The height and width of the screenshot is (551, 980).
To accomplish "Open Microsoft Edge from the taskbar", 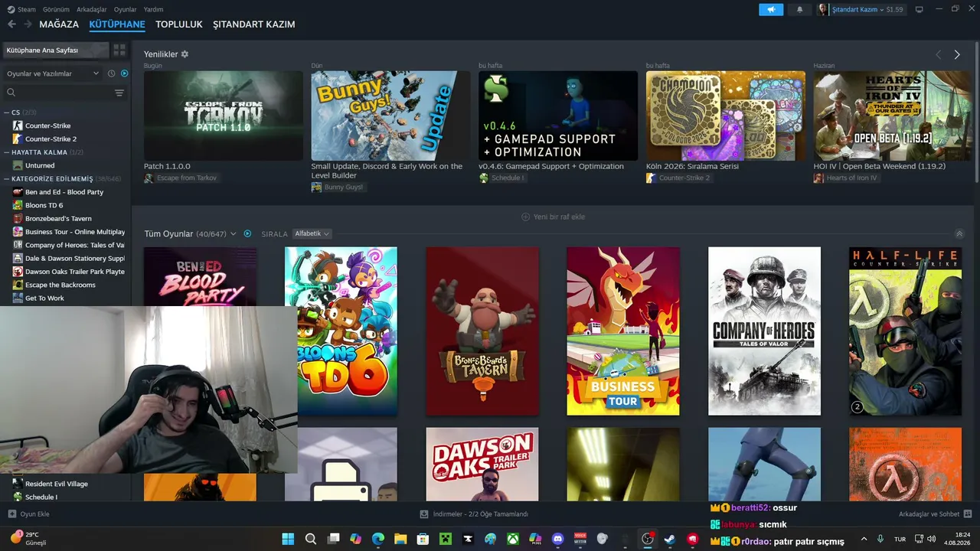I will tap(378, 539).
